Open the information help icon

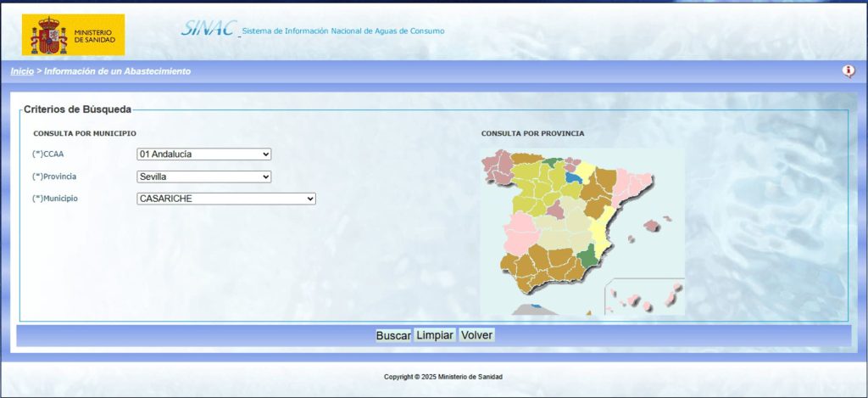(849, 71)
